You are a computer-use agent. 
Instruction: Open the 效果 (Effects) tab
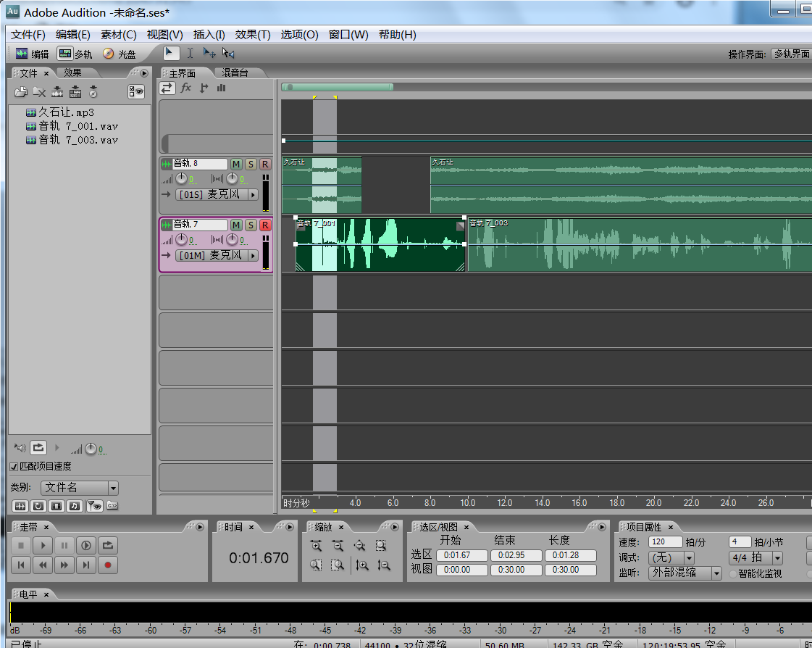[x=72, y=72]
